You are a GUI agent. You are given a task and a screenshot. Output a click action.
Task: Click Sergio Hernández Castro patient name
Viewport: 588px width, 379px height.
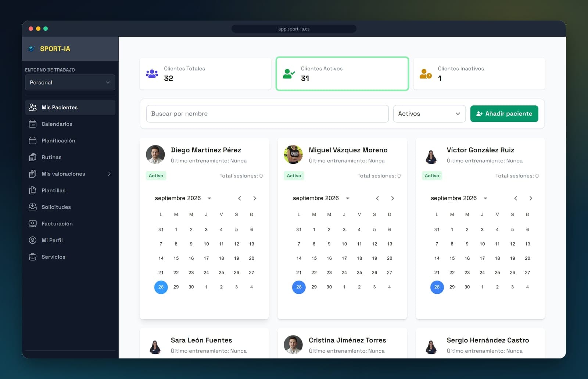(x=488, y=340)
